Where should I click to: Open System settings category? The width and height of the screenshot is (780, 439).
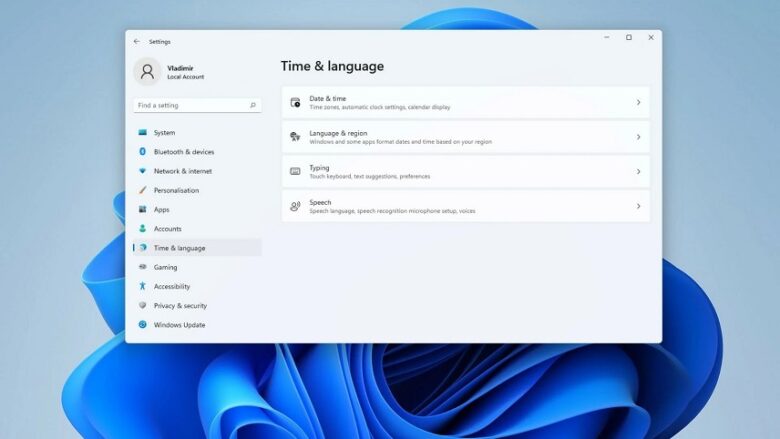197,133
